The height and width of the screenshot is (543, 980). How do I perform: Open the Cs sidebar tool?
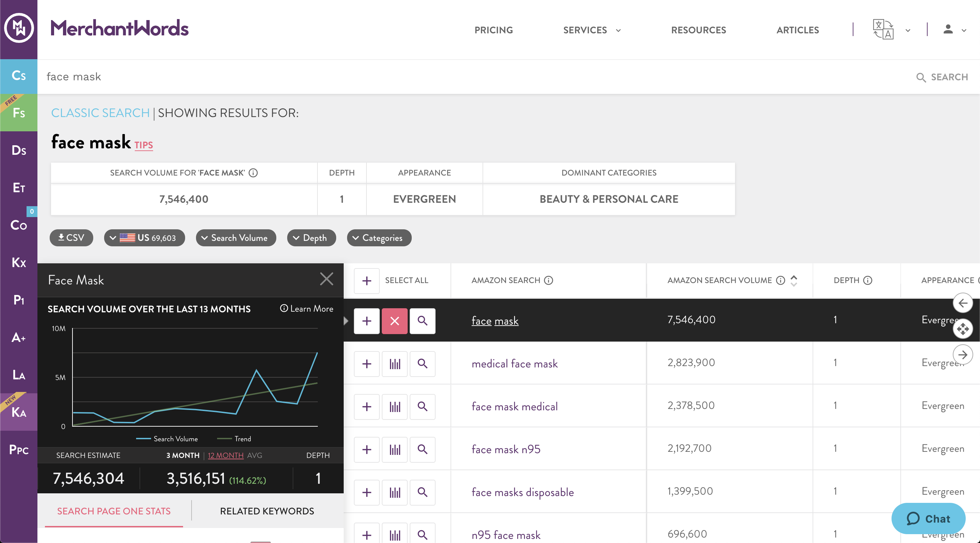(19, 76)
